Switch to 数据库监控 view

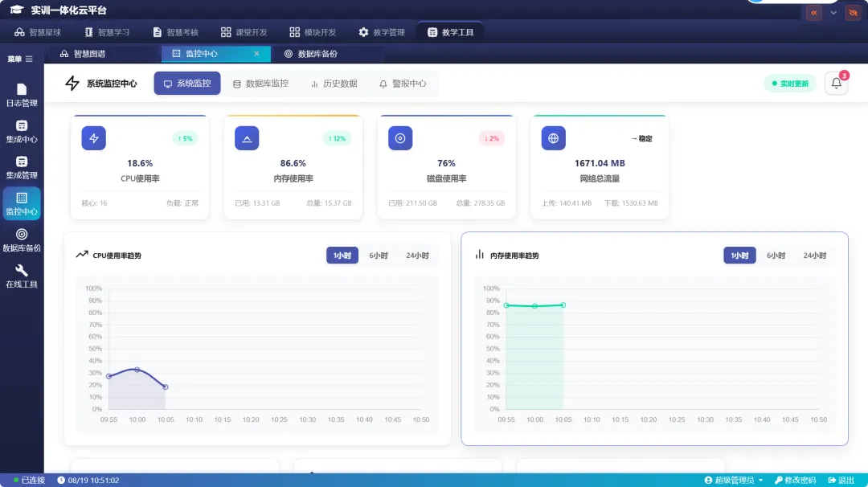[x=260, y=84]
